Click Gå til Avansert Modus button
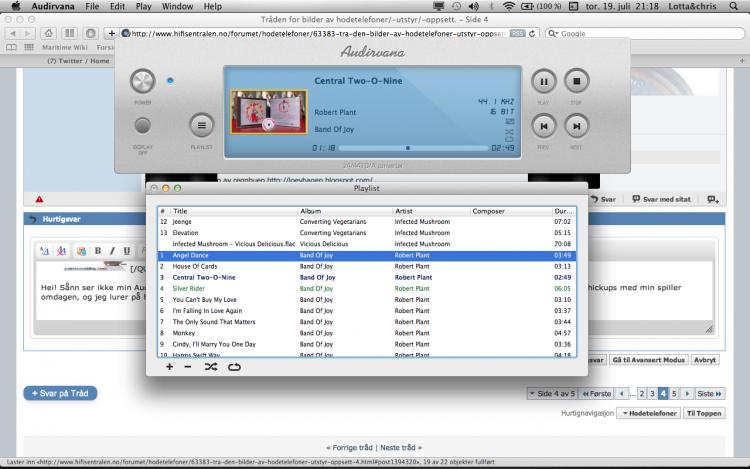750x469 pixels. coord(648,360)
